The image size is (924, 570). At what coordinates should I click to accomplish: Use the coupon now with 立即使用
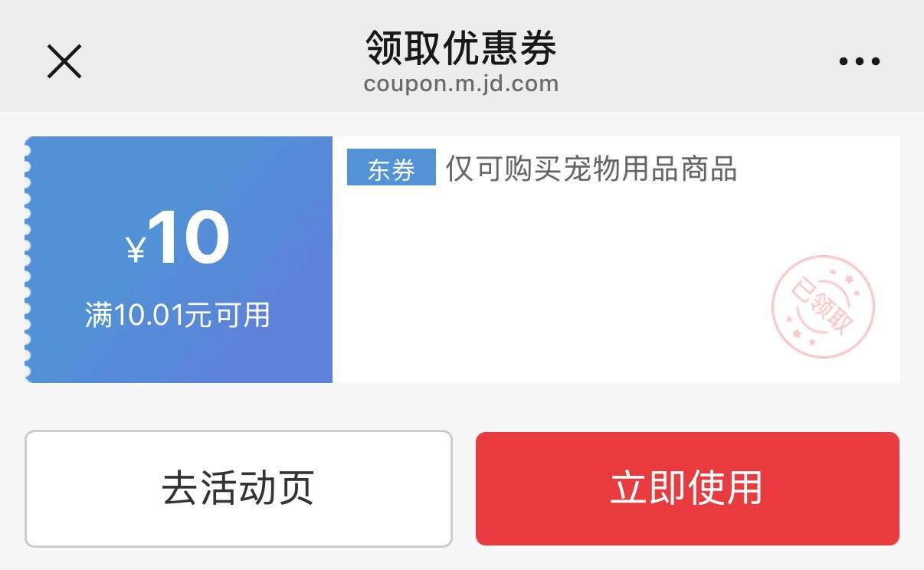pos(687,489)
